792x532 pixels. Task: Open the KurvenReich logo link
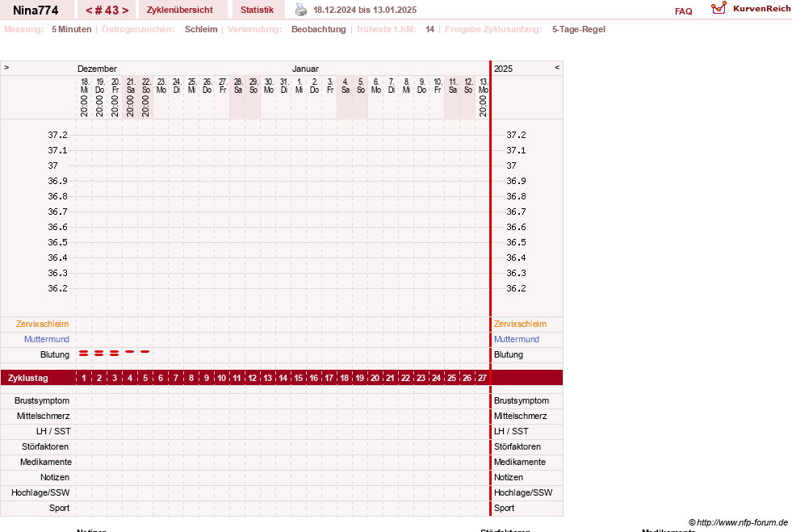(x=751, y=9)
